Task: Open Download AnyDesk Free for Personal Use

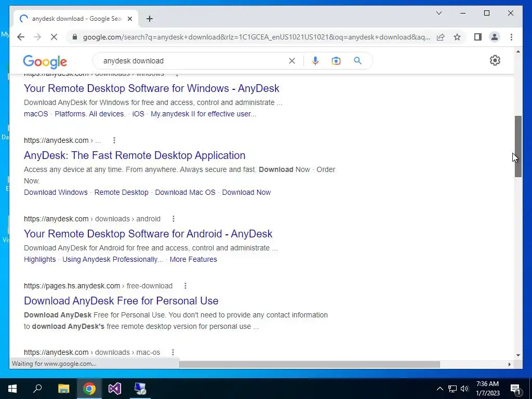Action: [121, 301]
